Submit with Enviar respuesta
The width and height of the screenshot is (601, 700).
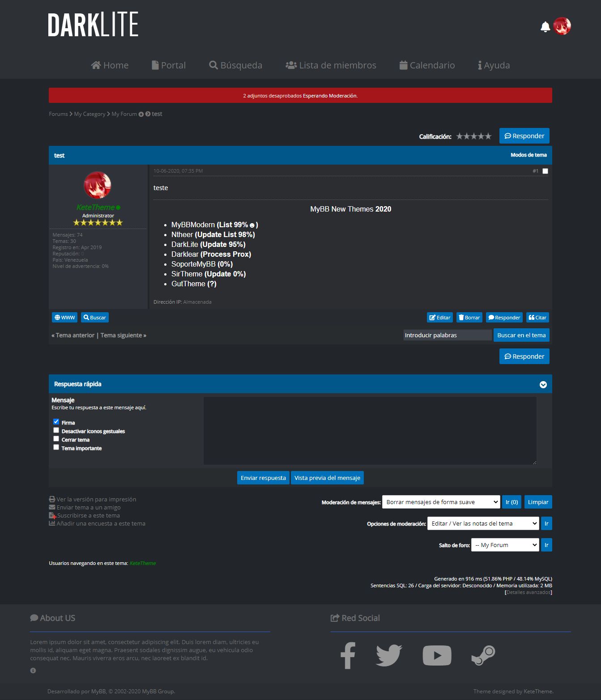[x=263, y=478]
